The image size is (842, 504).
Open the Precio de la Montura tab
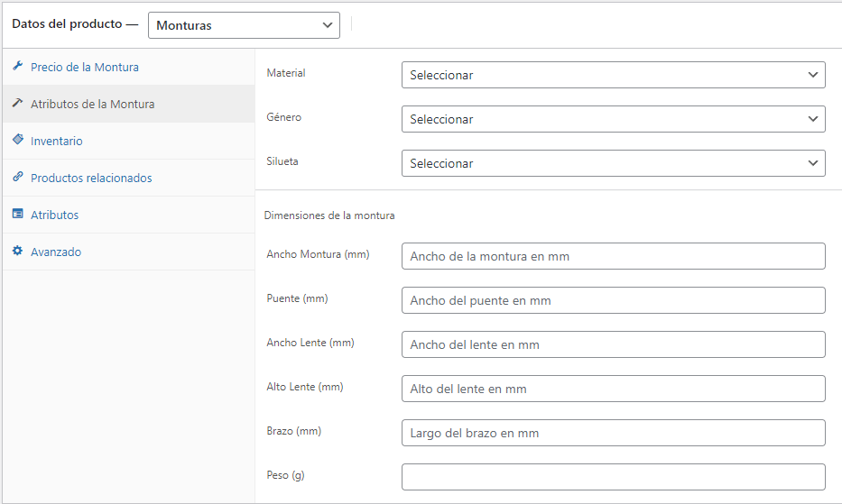click(128, 67)
